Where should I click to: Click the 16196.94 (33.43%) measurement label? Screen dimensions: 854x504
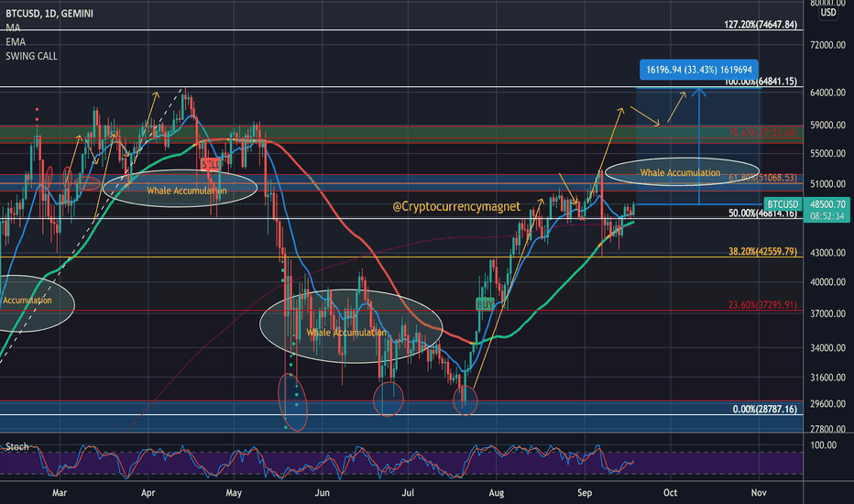699,70
